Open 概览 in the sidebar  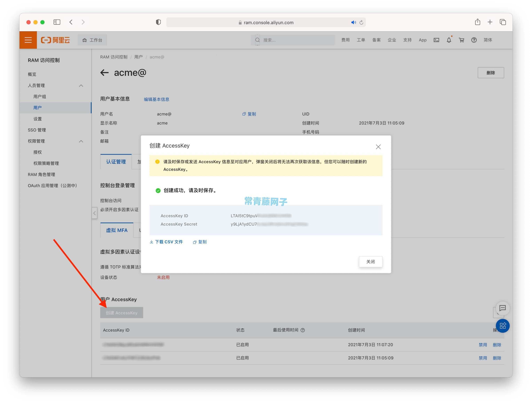pyautogui.click(x=32, y=74)
